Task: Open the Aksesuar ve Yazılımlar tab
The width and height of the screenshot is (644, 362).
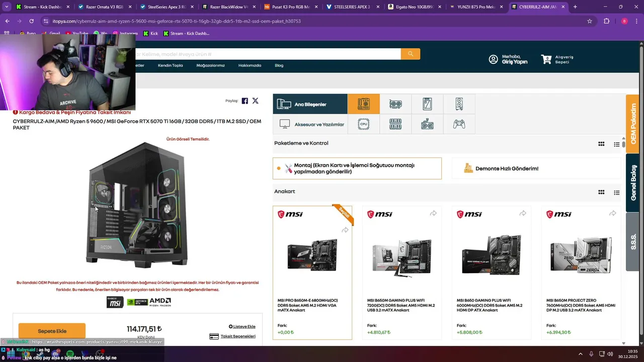Action: pos(310,124)
